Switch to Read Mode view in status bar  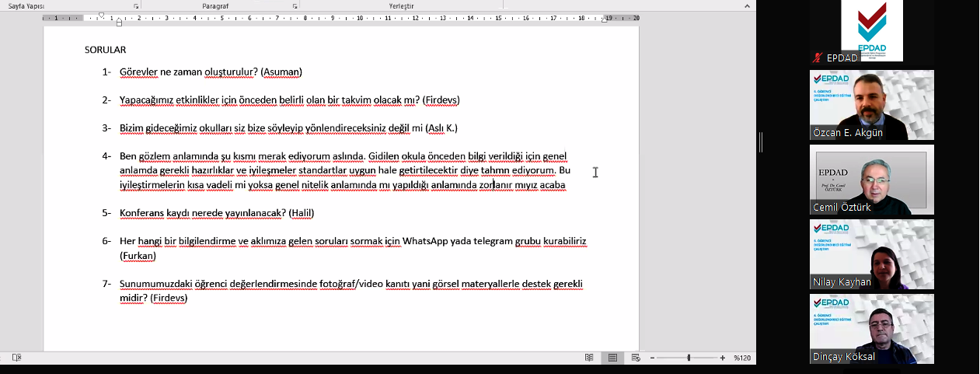point(589,358)
